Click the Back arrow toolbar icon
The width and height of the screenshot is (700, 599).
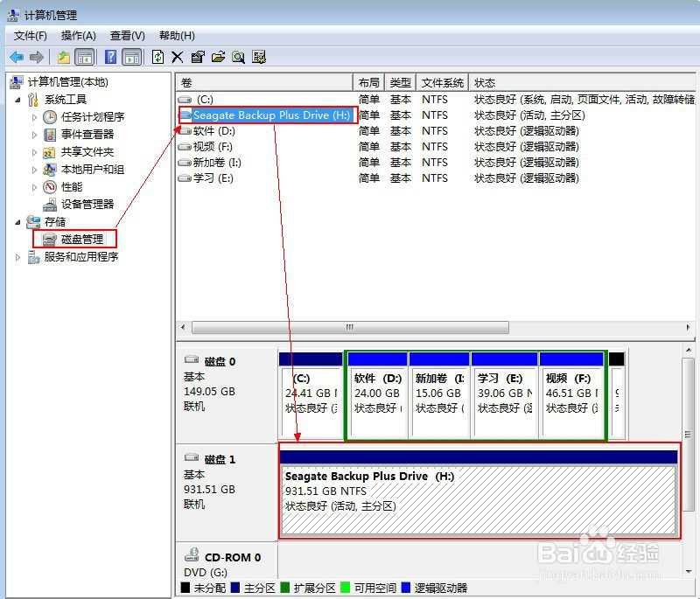(17, 57)
